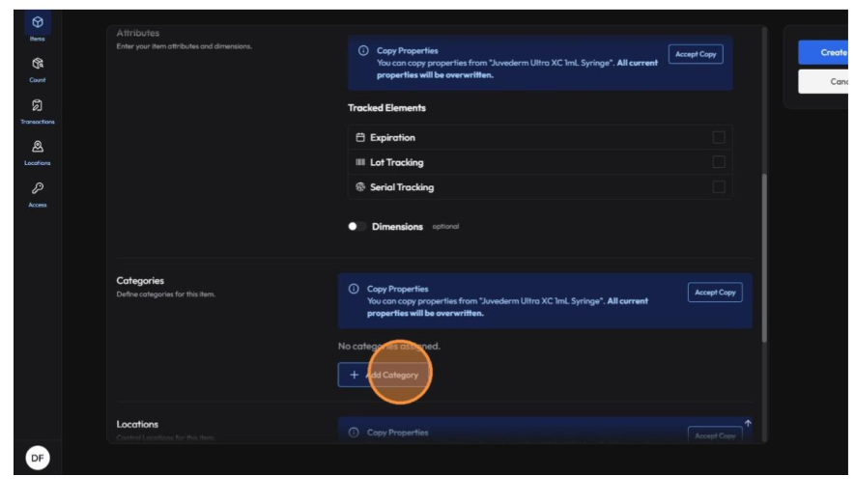The width and height of the screenshot is (855, 504).
Task: Click the Serial Tracking fingerprint icon
Action: pos(360,187)
